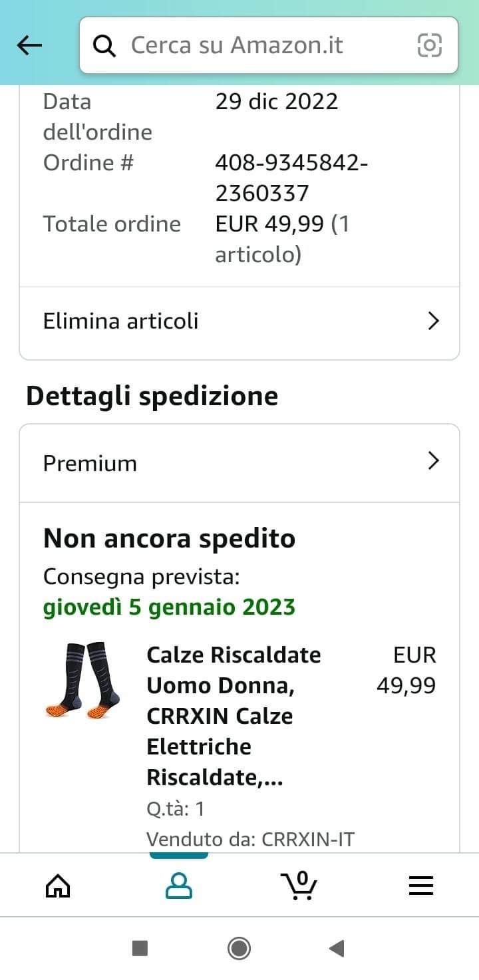This screenshot has height=980, width=479.
Task: Tap the seller name CRRXIN-IT
Action: point(307,839)
